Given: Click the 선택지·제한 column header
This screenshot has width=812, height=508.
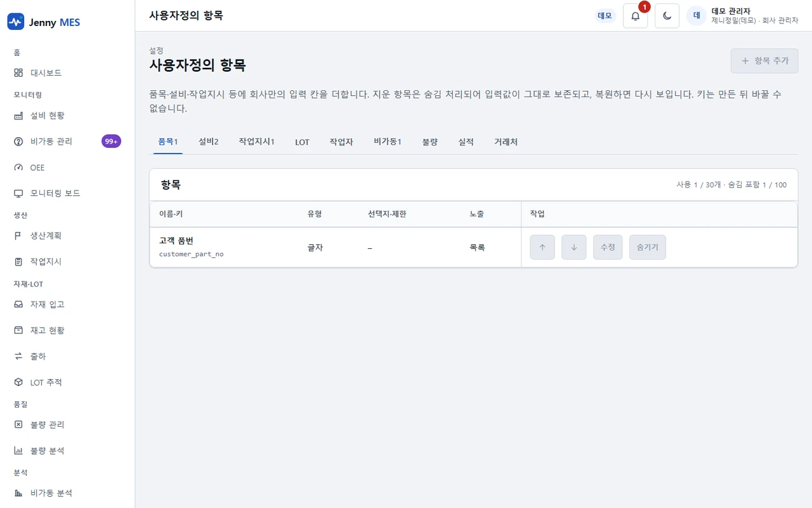Looking at the screenshot, I should 387,214.
